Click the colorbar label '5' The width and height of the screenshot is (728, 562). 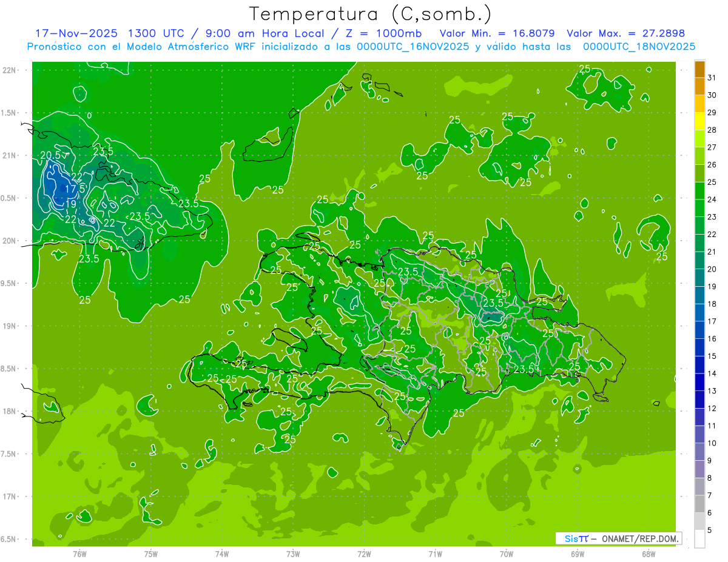click(710, 530)
